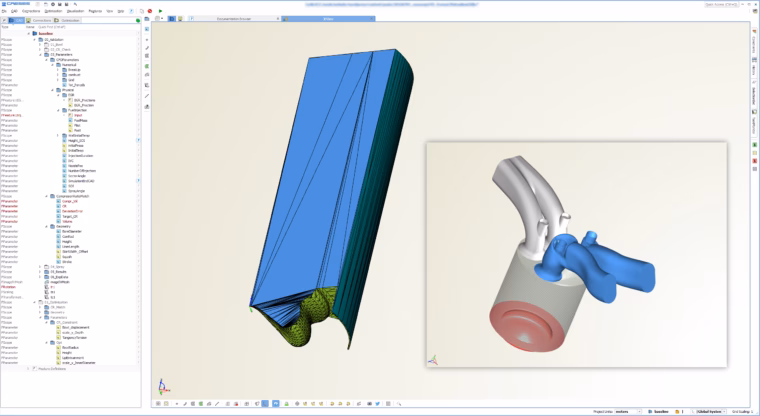Click the red stop icon in the toolbar
The image size is (760, 416).
(150, 11)
